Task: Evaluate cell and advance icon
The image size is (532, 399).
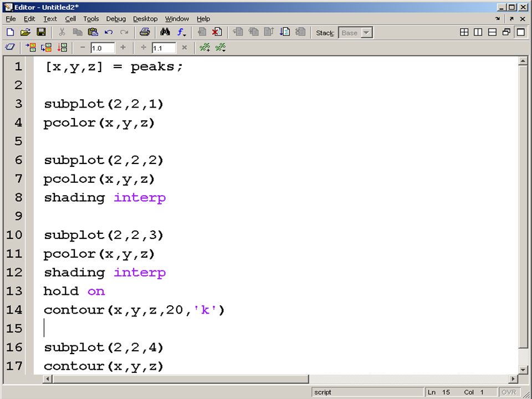Action: coord(47,47)
